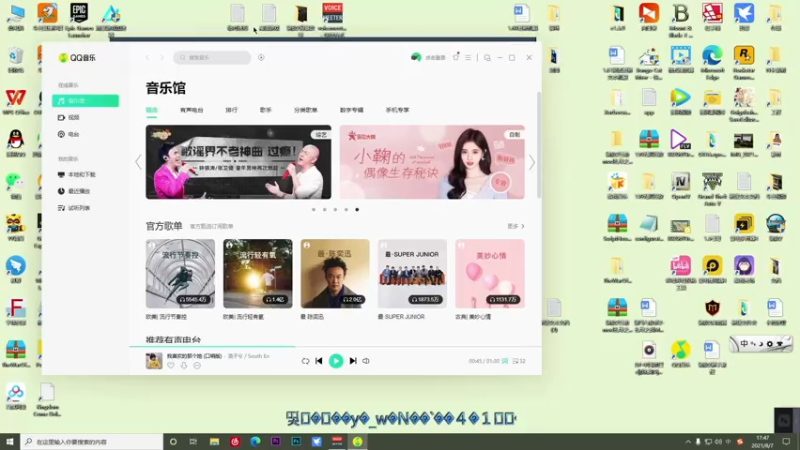Click the more options circle icon under song title
The width and height of the screenshot is (800, 450).
(x=197, y=365)
